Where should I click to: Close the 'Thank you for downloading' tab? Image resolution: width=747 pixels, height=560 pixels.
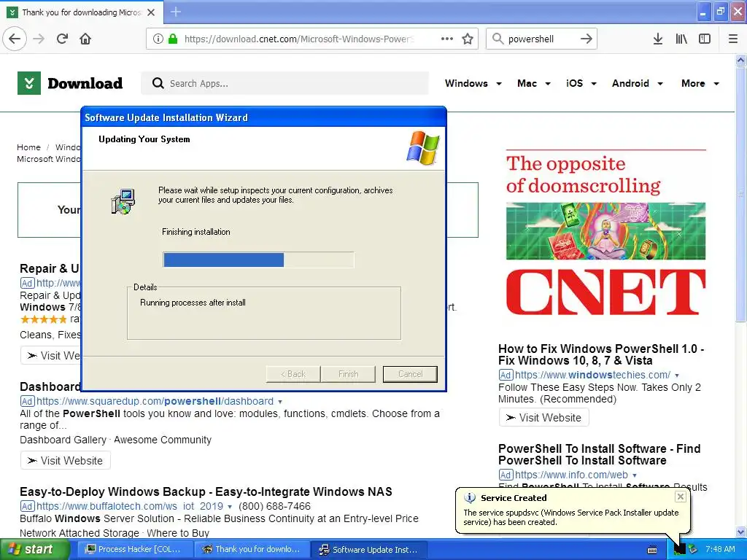point(151,12)
